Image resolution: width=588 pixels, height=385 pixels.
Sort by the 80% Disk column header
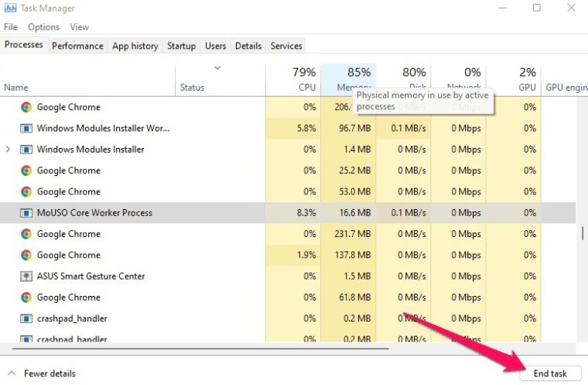(x=404, y=80)
